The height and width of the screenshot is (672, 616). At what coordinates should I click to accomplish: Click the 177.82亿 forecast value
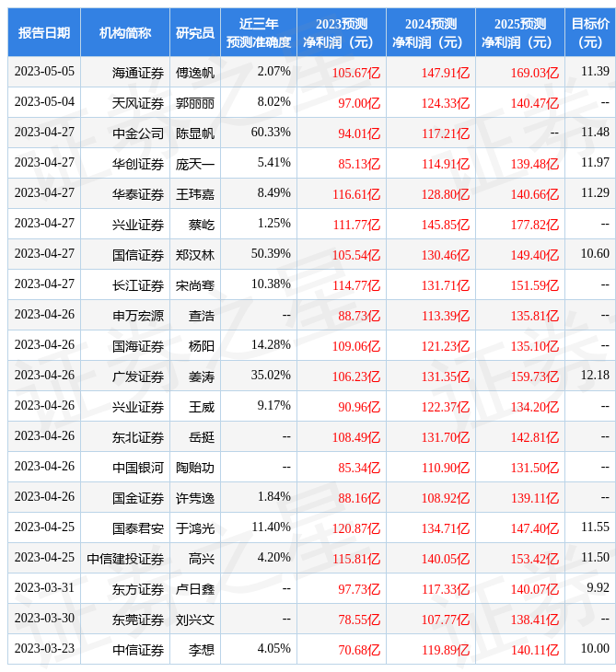[x=535, y=225]
